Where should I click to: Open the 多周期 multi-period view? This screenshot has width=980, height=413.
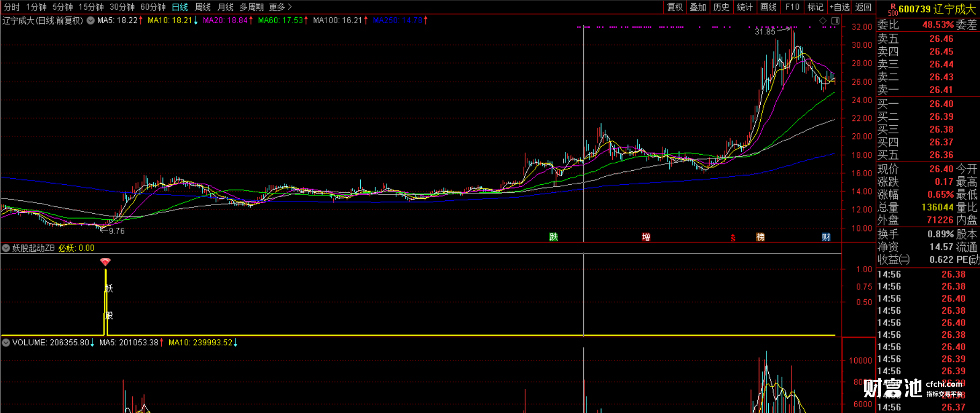coord(252,7)
